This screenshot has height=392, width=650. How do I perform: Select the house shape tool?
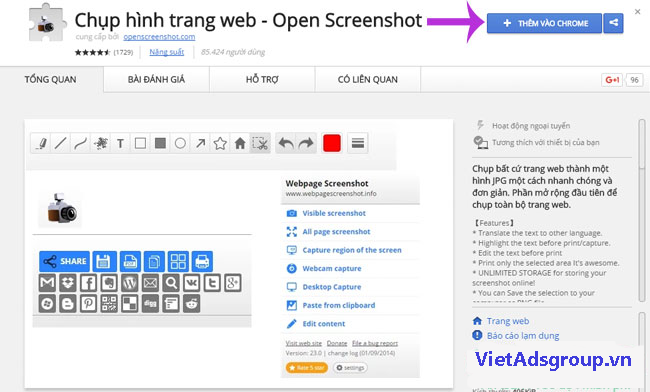point(240,143)
